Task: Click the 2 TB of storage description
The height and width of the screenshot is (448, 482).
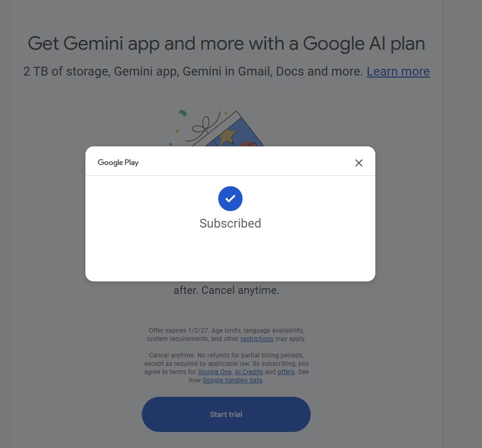Action: 193,71
